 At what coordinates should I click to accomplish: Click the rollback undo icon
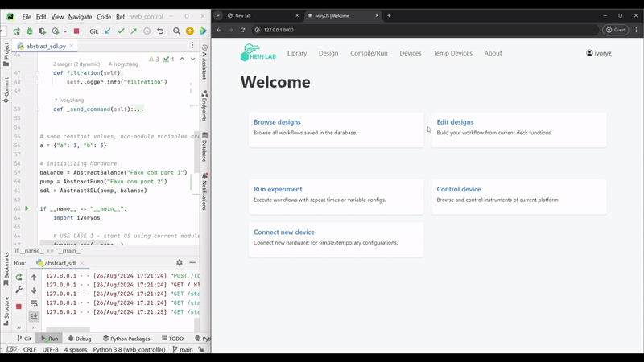click(160, 31)
